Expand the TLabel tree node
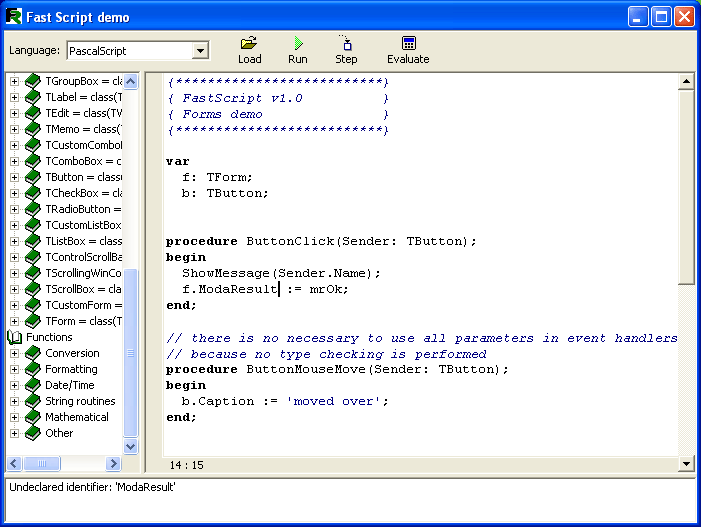Image resolution: width=701 pixels, height=527 pixels. pyautogui.click(x=14, y=97)
